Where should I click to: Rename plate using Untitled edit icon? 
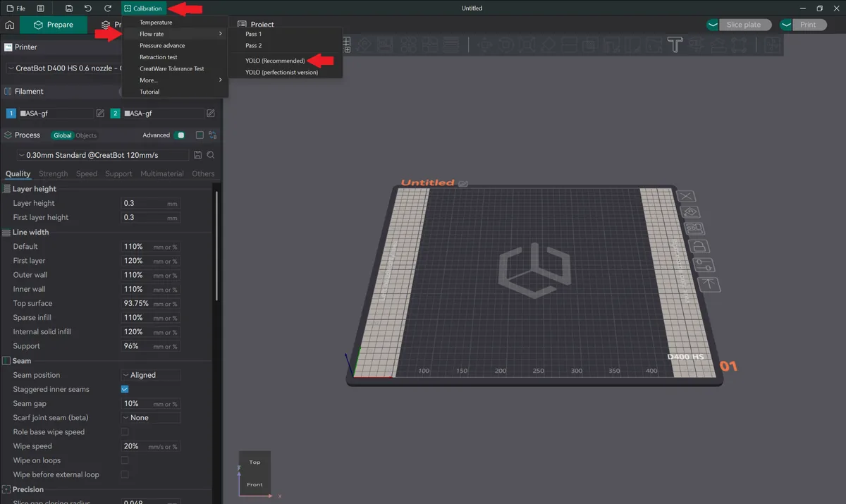[x=463, y=183]
